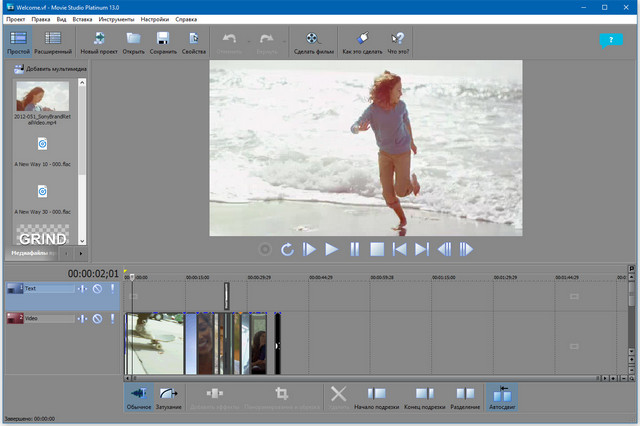640x426 pixels.
Task: Activate the Что это? help pointer
Action: click(398, 42)
